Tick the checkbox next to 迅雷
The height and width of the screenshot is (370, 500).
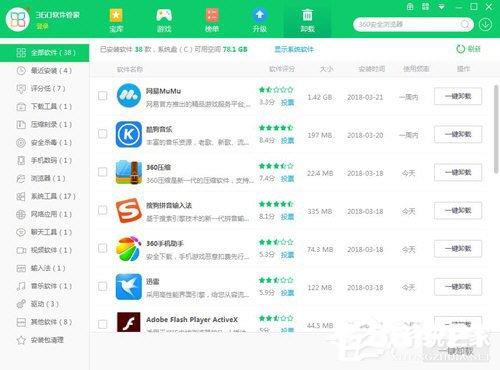click(103, 286)
